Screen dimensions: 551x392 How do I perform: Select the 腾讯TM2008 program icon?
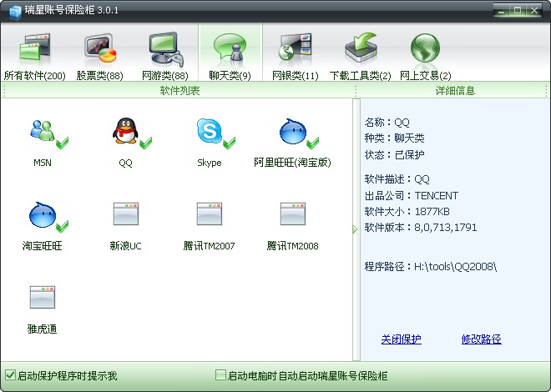tap(293, 214)
